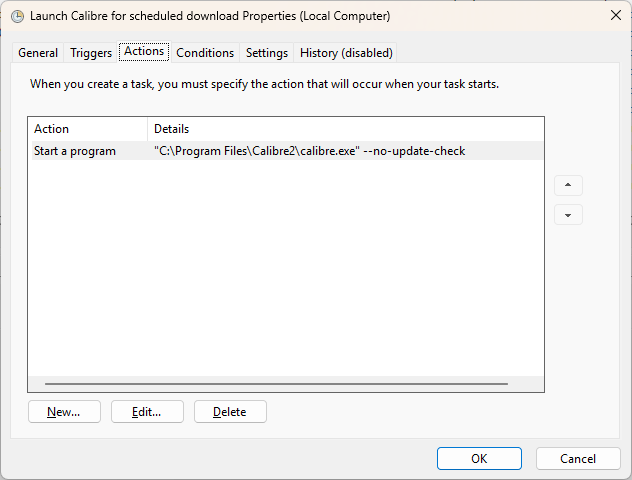Go to the Conditions tab
Screen dimensions: 632x480
(205, 53)
